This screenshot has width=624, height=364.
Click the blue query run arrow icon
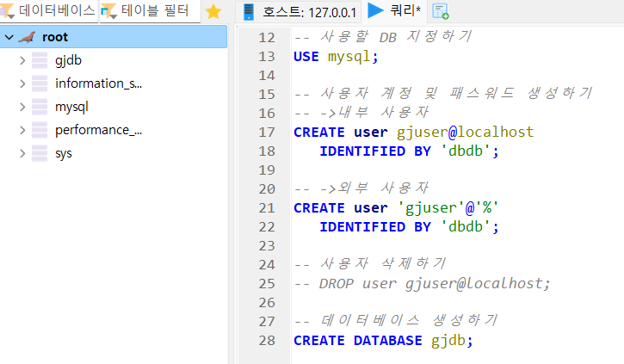tap(375, 10)
